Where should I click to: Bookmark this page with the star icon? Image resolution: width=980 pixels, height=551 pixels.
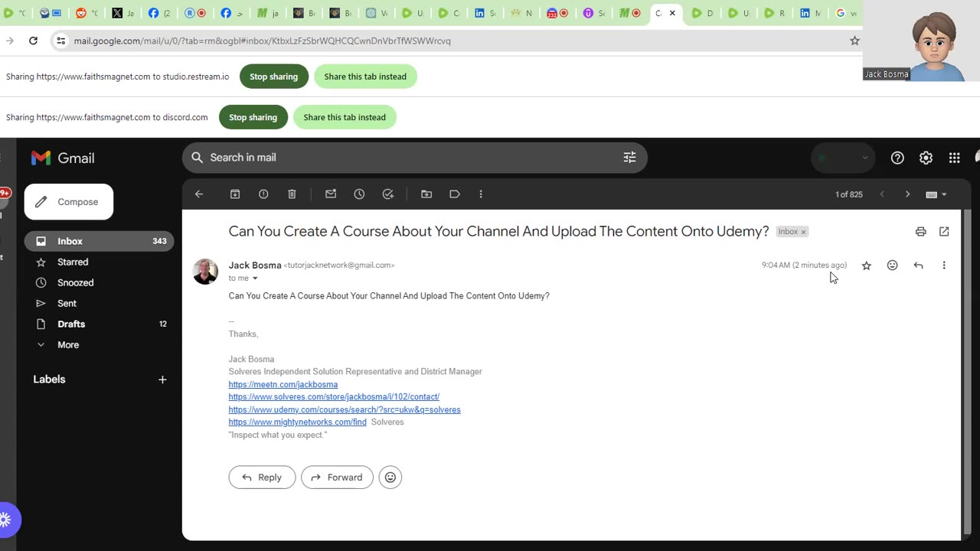[854, 41]
